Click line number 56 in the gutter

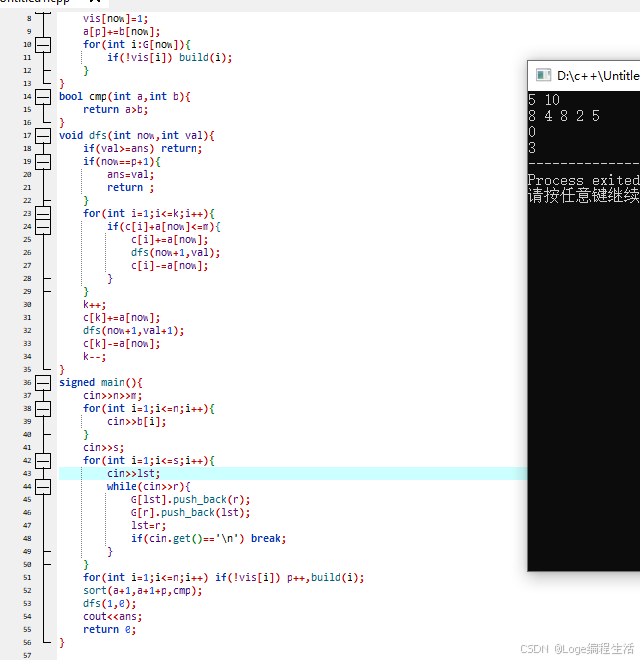pos(27,642)
